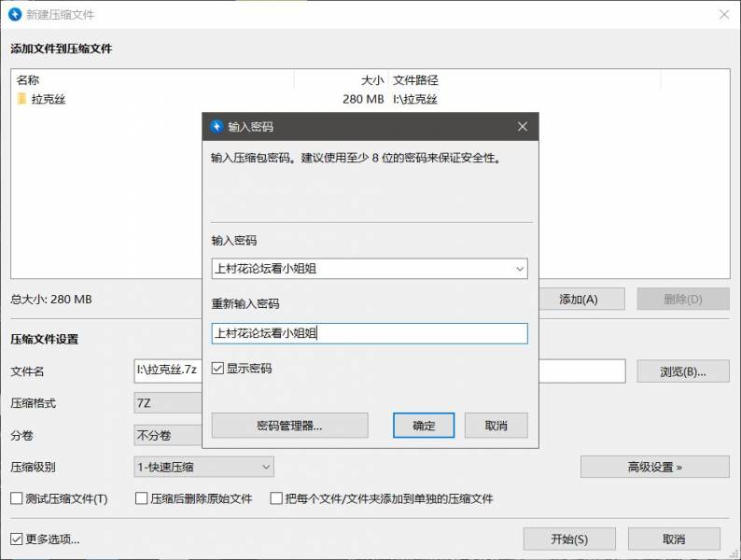Click the Bandizip icon in password dialog title
This screenshot has height=560, width=741.
[x=217, y=126]
